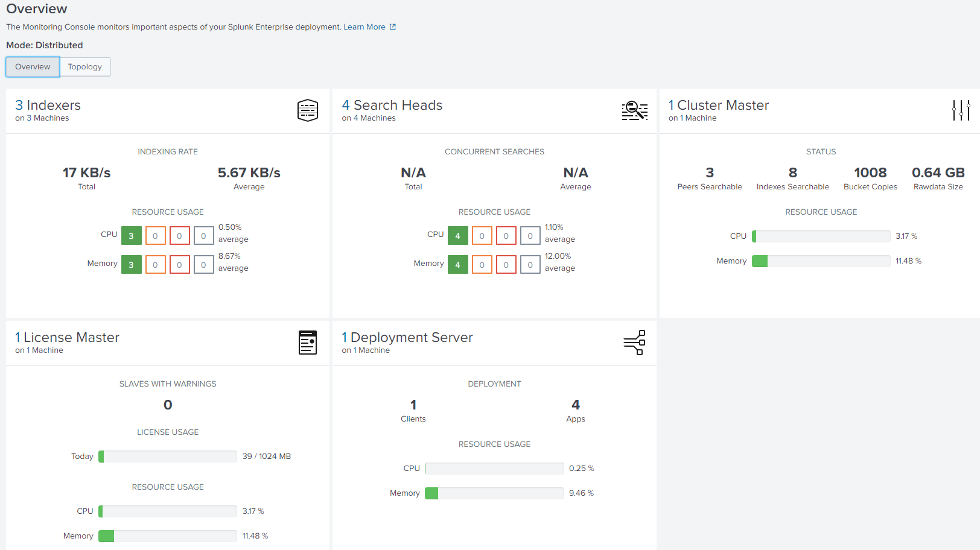Click N/A Average concurrent searches value
Screen dimensions: 980x550
pos(576,173)
